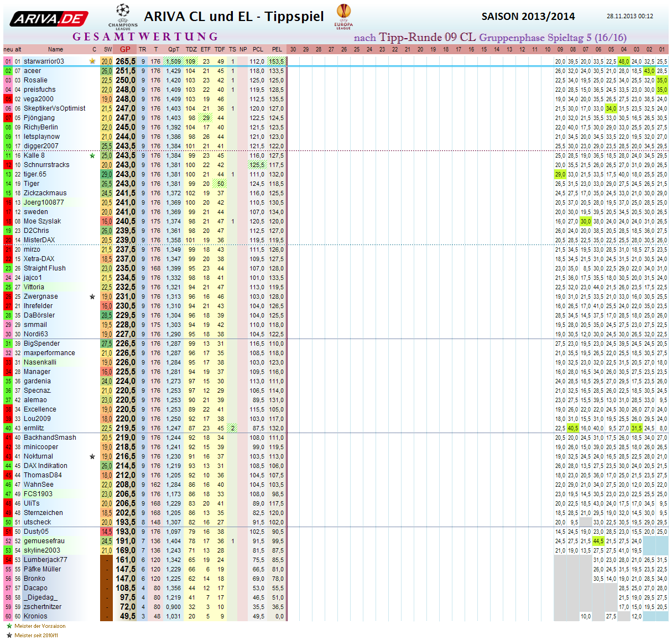The height and width of the screenshot is (640, 672).
Task: Click the Europa League logo
Action: coord(343,17)
